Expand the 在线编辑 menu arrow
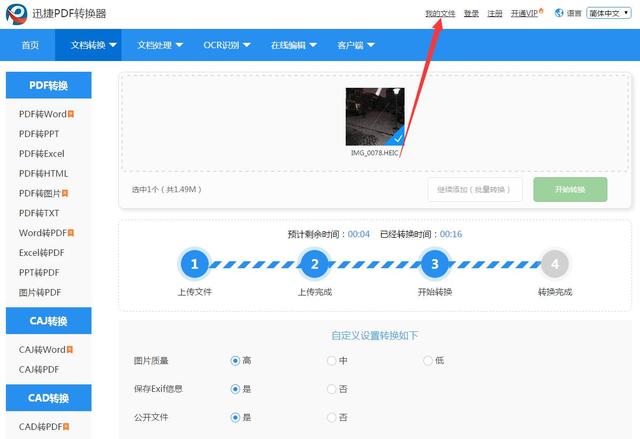 313,45
